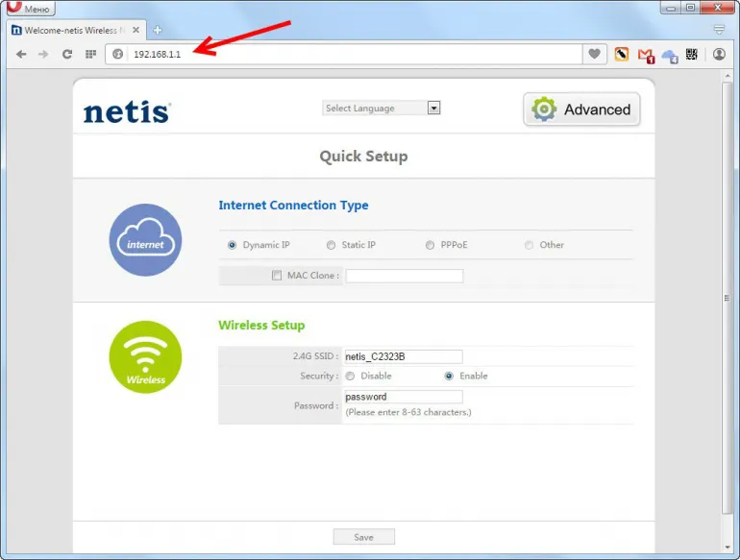This screenshot has width=740, height=560.
Task: Choose the PPPoE radio option
Action: click(431, 245)
